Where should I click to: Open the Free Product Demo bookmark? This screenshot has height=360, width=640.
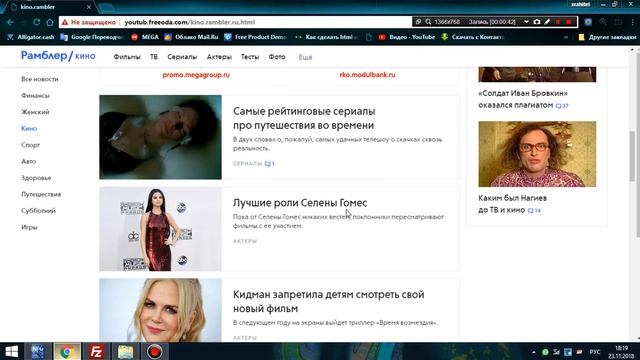click(256, 37)
